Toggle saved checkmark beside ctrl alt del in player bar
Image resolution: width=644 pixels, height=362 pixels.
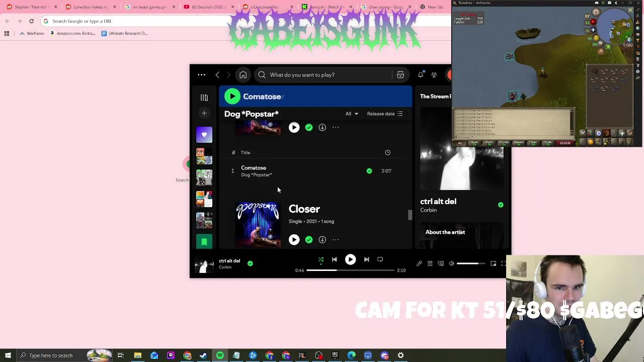pyautogui.click(x=250, y=263)
